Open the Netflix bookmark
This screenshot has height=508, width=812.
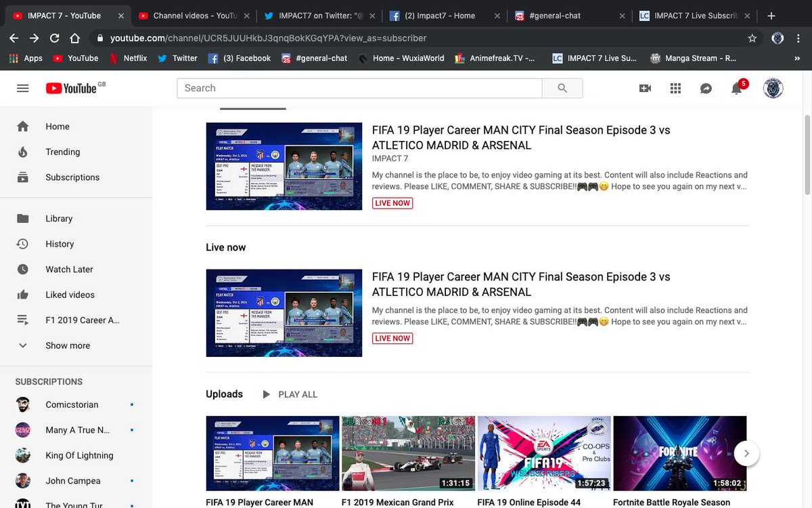[127, 58]
